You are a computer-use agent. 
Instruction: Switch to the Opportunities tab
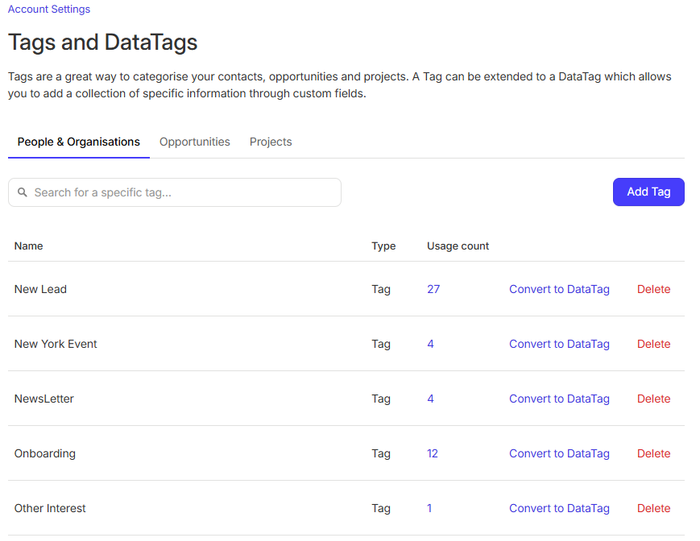click(x=195, y=142)
